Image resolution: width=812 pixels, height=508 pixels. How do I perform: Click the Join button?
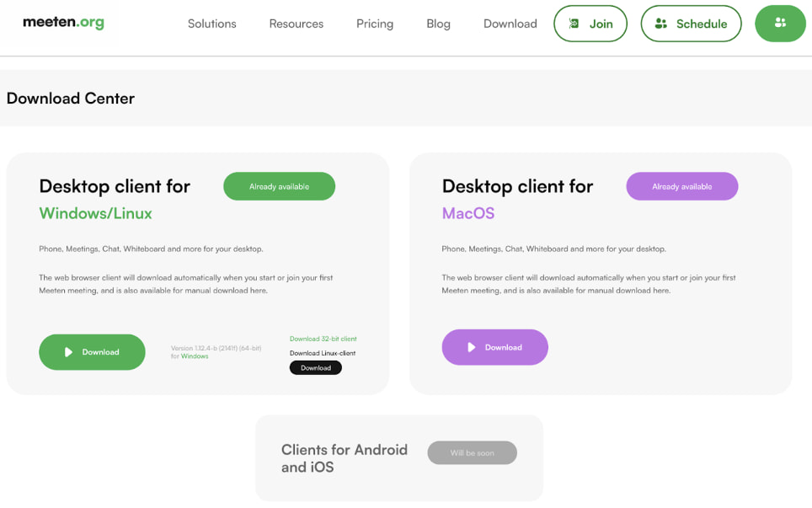point(590,24)
